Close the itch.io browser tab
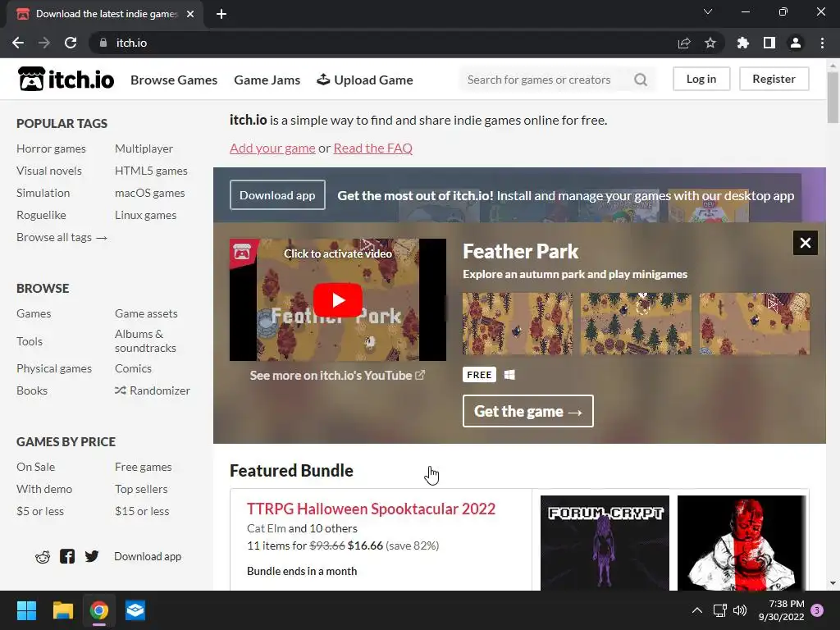 click(x=190, y=14)
